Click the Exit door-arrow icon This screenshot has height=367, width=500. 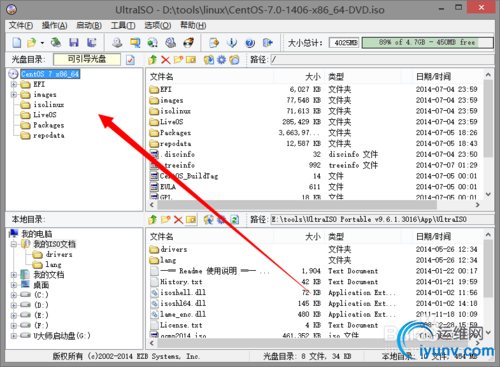(268, 42)
